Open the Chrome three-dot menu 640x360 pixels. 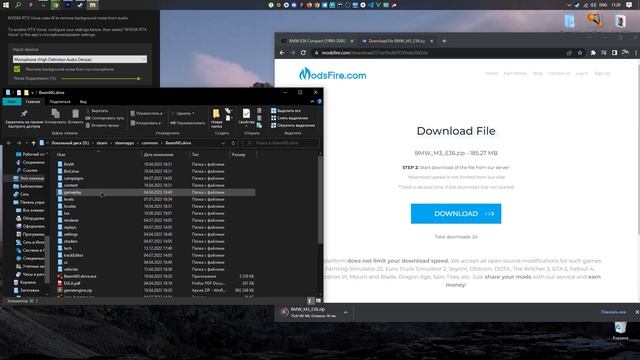(x=636, y=53)
